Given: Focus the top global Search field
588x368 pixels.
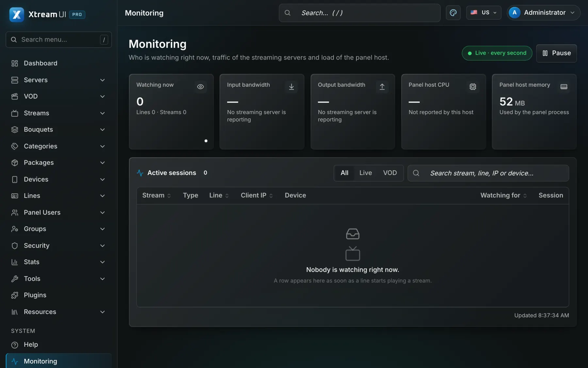Looking at the screenshot, I should [x=359, y=13].
